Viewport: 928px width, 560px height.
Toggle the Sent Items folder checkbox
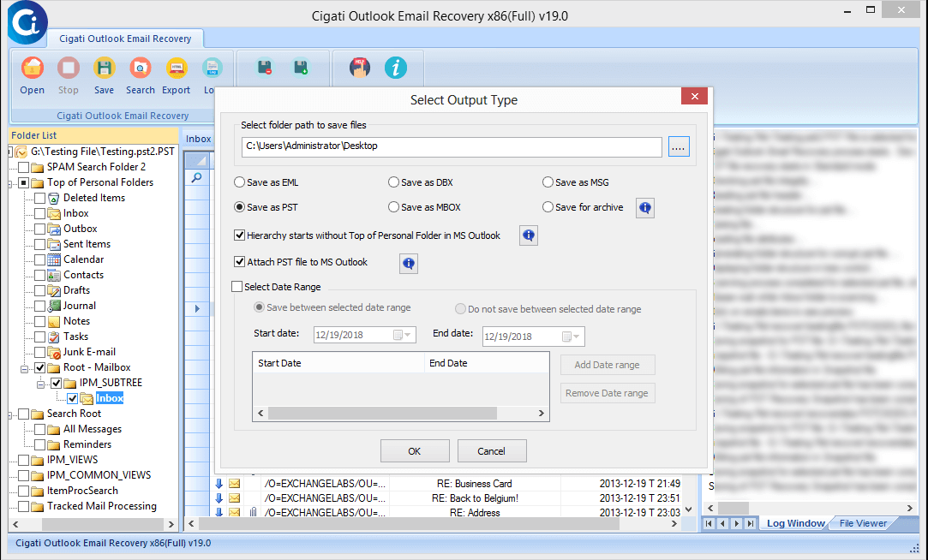click(x=39, y=244)
